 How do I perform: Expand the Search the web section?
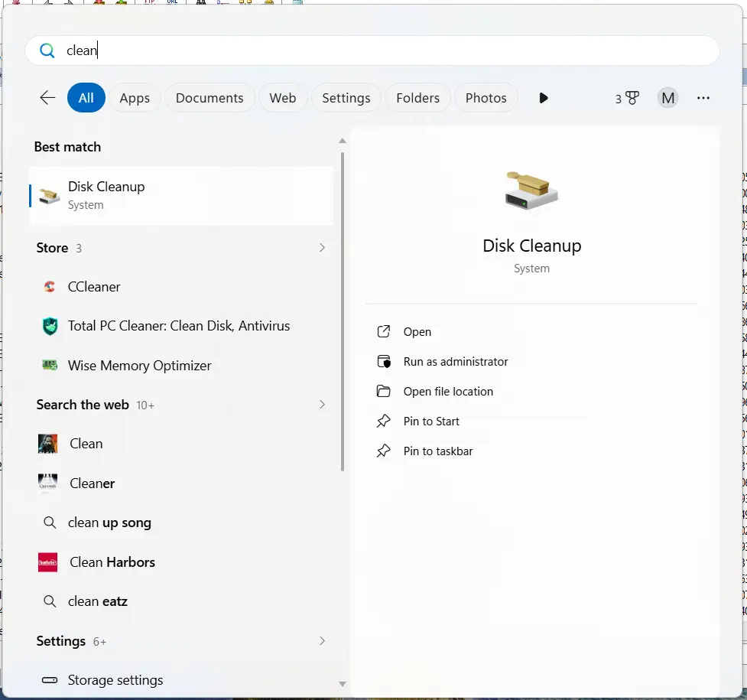(322, 405)
